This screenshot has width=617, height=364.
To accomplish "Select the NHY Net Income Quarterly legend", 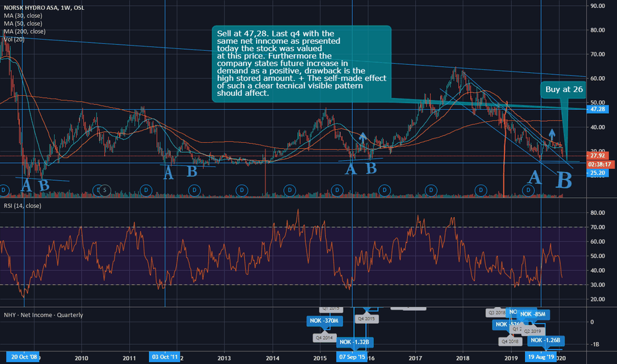I will point(43,315).
